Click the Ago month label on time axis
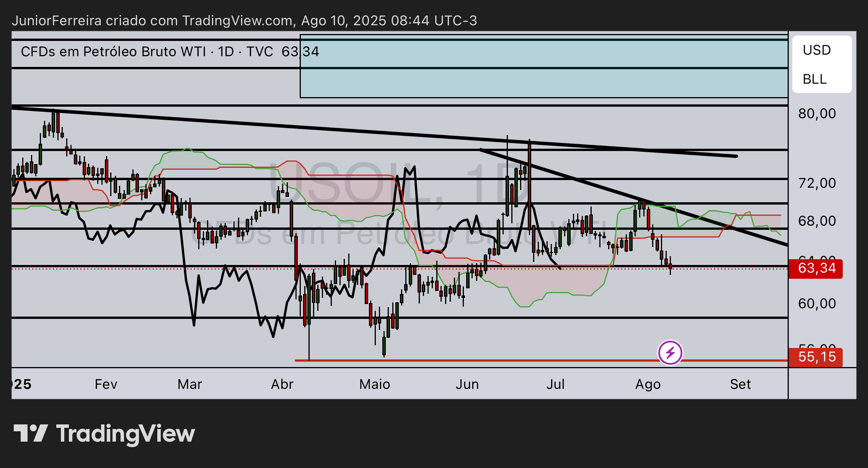The height and width of the screenshot is (468, 868). [648, 384]
